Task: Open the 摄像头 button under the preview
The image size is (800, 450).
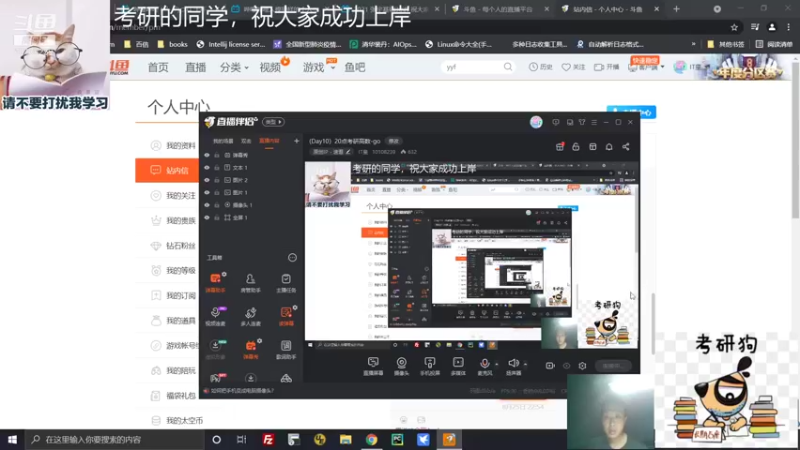Action: coord(402,366)
